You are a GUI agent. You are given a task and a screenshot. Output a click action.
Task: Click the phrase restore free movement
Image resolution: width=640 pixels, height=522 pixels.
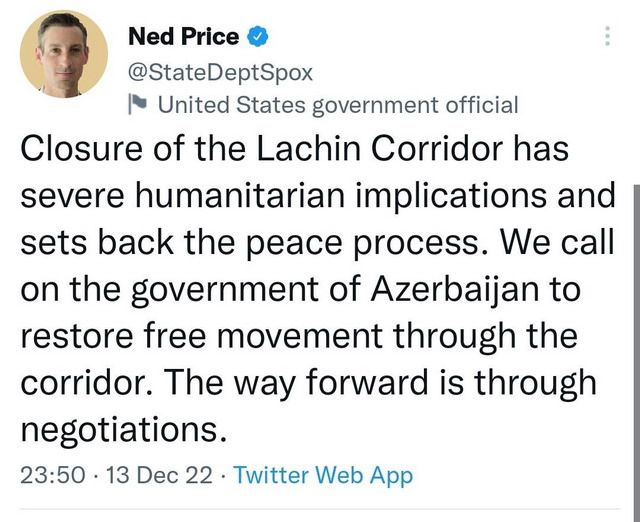[202, 336]
